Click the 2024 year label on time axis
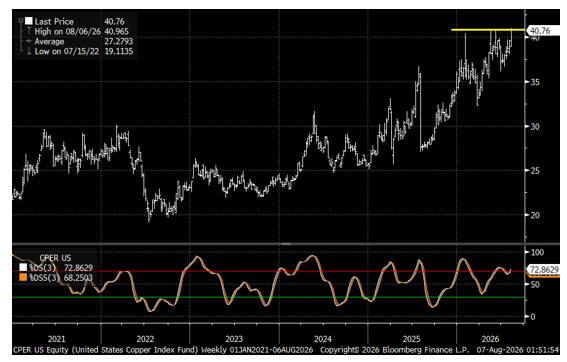Screen dimensions: 567x362 [323, 339]
